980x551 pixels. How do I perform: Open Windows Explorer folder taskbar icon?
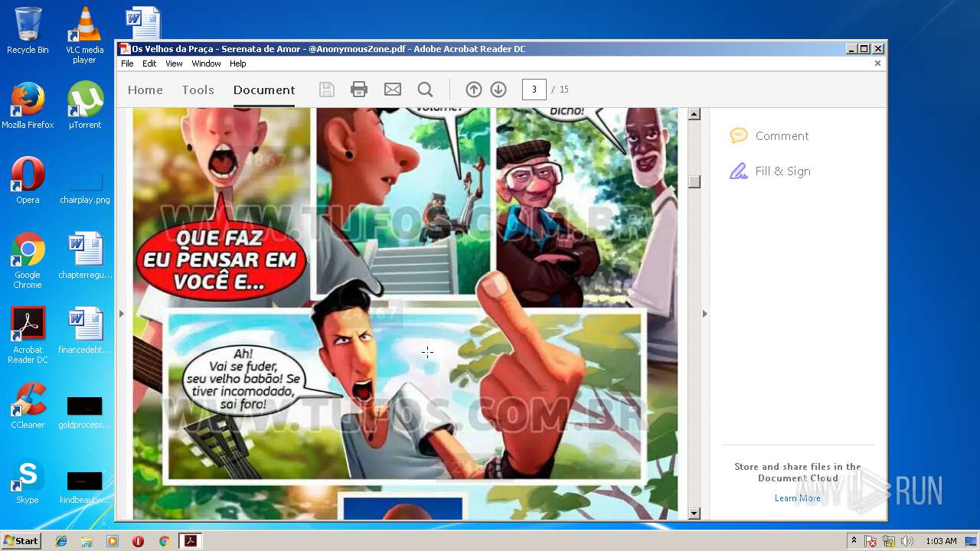pyautogui.click(x=87, y=541)
